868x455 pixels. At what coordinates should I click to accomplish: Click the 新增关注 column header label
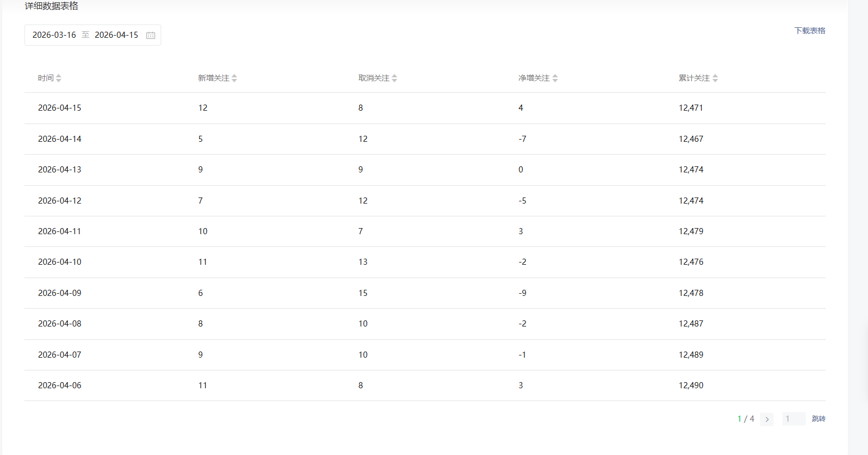point(214,78)
